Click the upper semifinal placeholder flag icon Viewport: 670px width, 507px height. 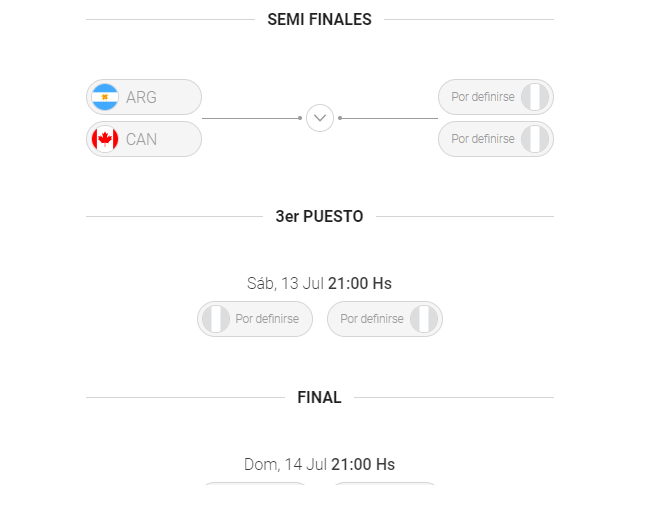pos(535,97)
